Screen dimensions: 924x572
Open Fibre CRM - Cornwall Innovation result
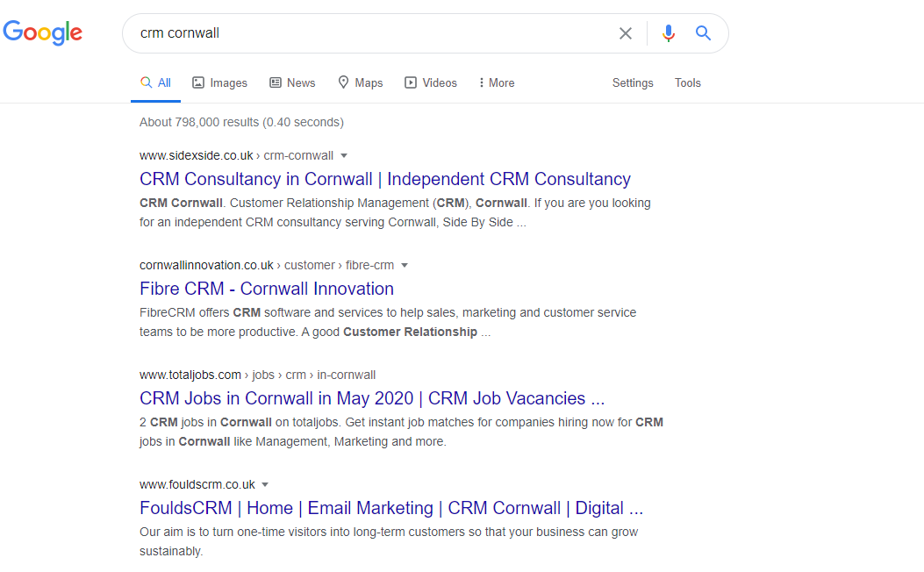(x=267, y=289)
